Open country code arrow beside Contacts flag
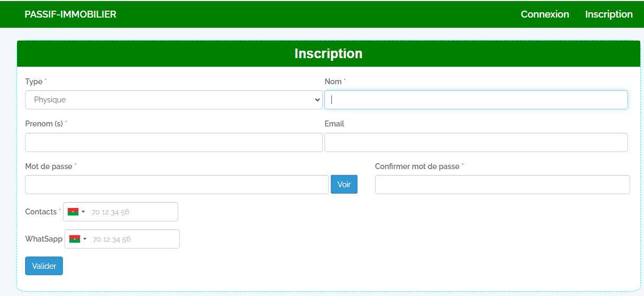This screenshot has width=644, height=296. 83,212
